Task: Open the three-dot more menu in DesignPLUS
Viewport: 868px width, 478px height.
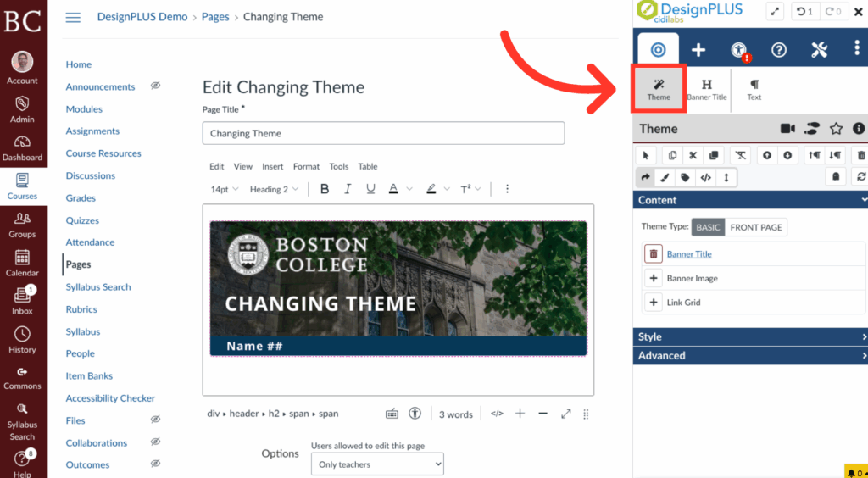Action: [858, 49]
